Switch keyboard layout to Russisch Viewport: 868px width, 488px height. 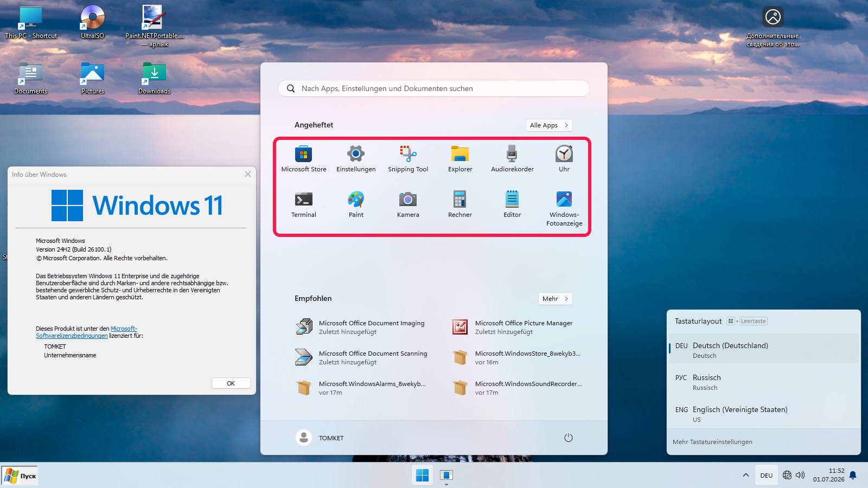(x=764, y=382)
